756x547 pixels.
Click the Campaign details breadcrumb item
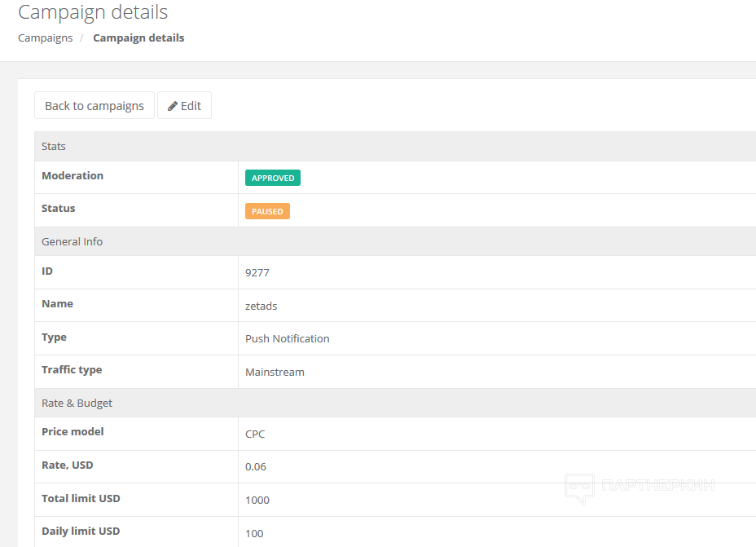(x=138, y=37)
